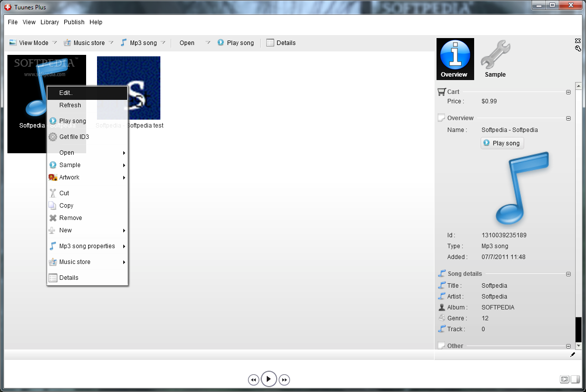This screenshot has width=586, height=392.
Task: Click the Mp3 song note icon in toolbar
Action: coord(123,43)
